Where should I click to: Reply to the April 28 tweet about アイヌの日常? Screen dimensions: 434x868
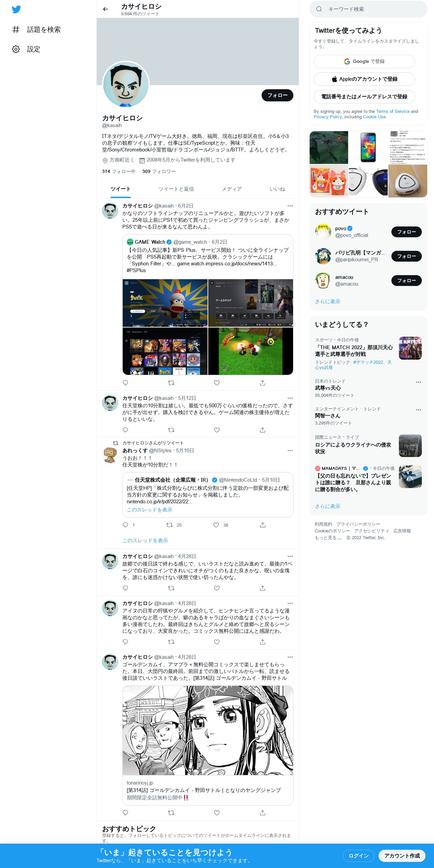coord(125,642)
